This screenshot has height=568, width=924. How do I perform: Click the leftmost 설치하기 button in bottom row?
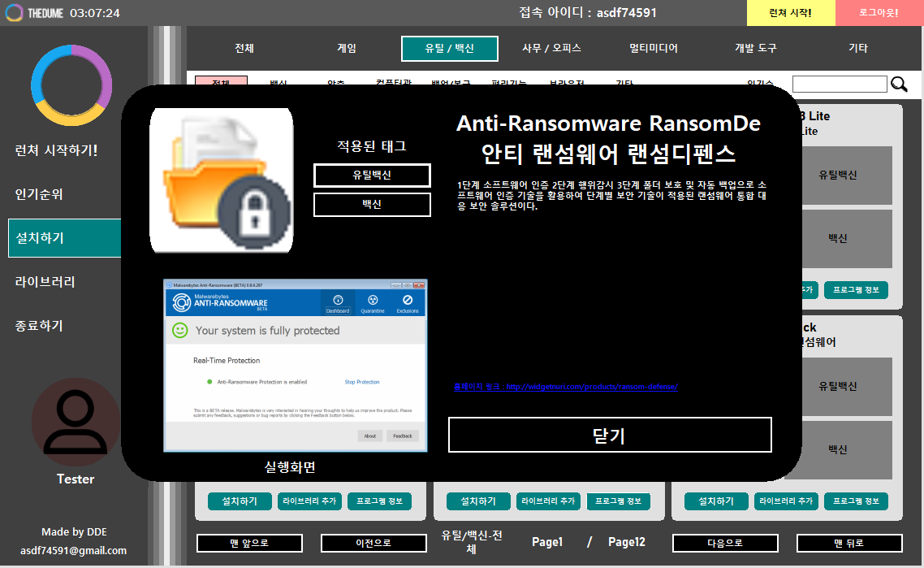tap(240, 501)
